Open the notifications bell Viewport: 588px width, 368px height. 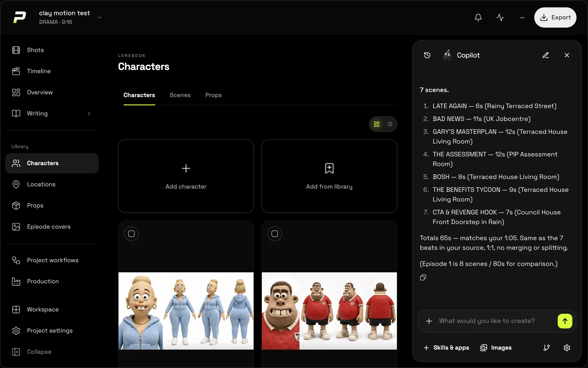[478, 17]
